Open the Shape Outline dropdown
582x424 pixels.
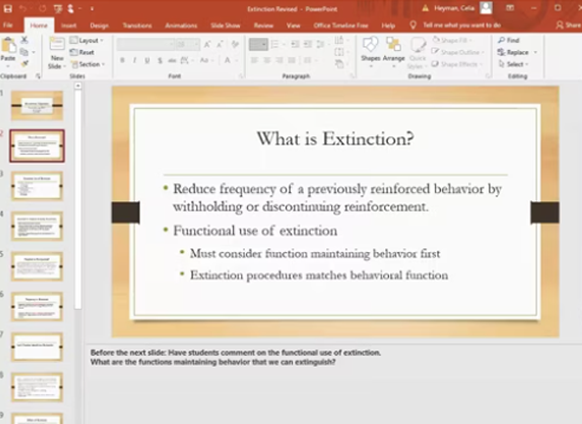click(458, 52)
